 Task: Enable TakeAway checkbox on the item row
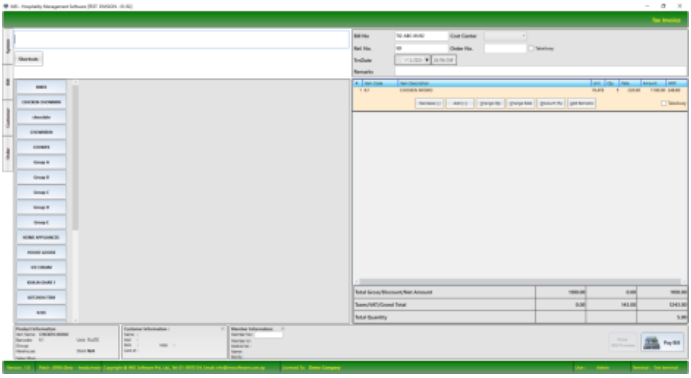pos(664,103)
